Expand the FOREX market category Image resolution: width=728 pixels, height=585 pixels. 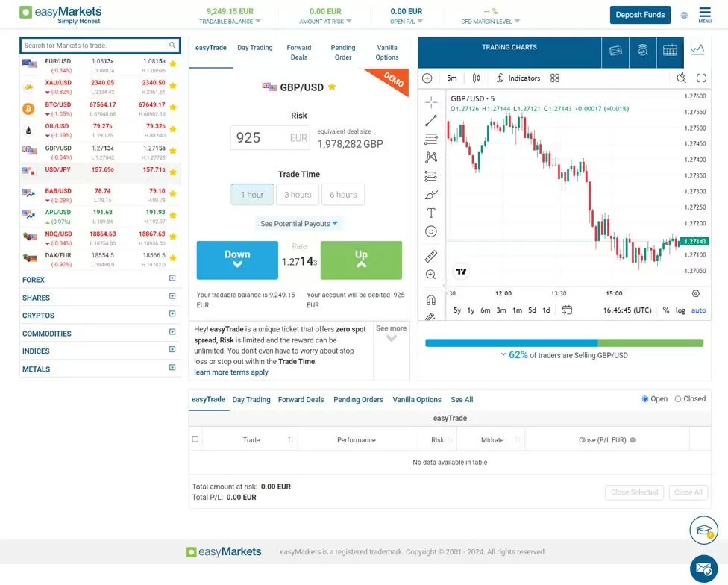(x=172, y=278)
